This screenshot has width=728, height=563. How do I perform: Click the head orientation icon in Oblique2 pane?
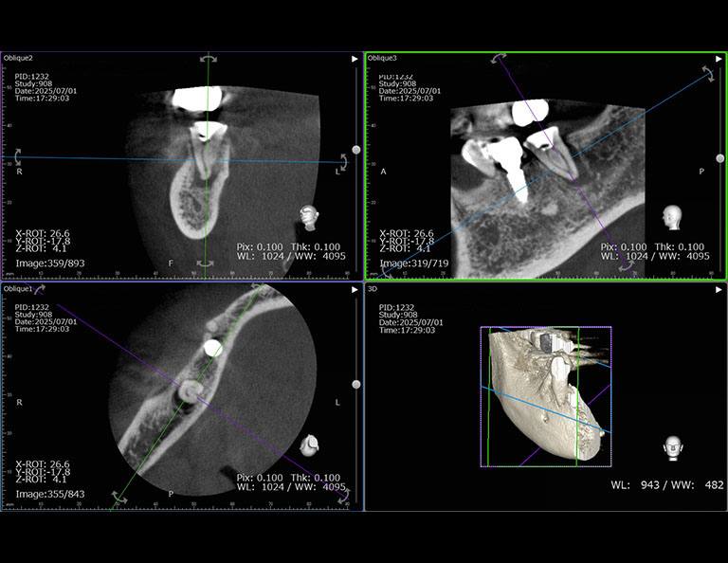tap(310, 216)
